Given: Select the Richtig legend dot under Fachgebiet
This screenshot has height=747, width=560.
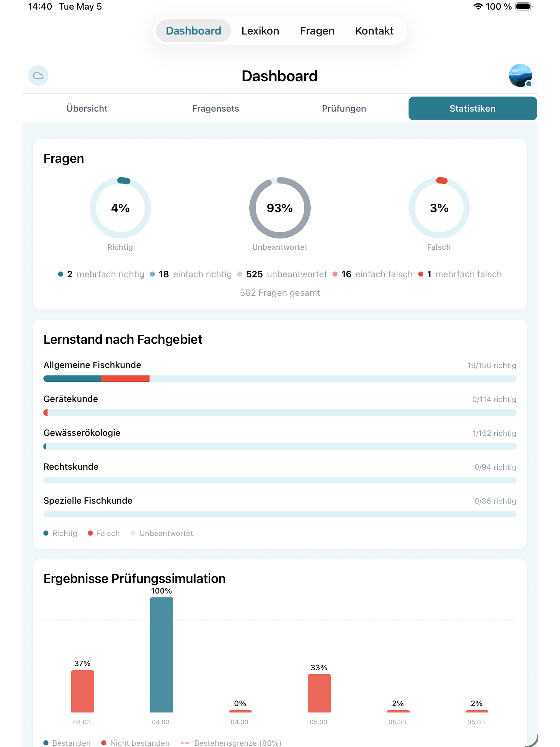Looking at the screenshot, I should coord(46,533).
